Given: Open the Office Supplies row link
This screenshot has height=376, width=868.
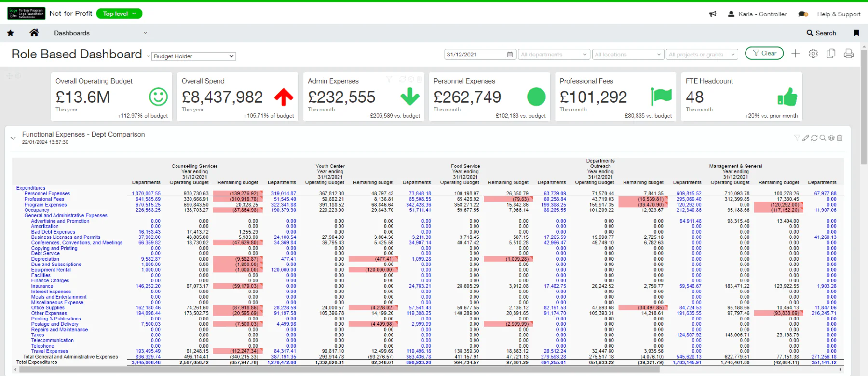Looking at the screenshot, I should pos(48,308).
